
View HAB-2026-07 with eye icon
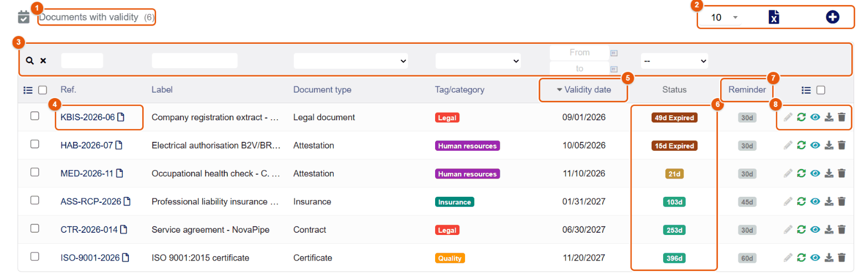(x=815, y=145)
